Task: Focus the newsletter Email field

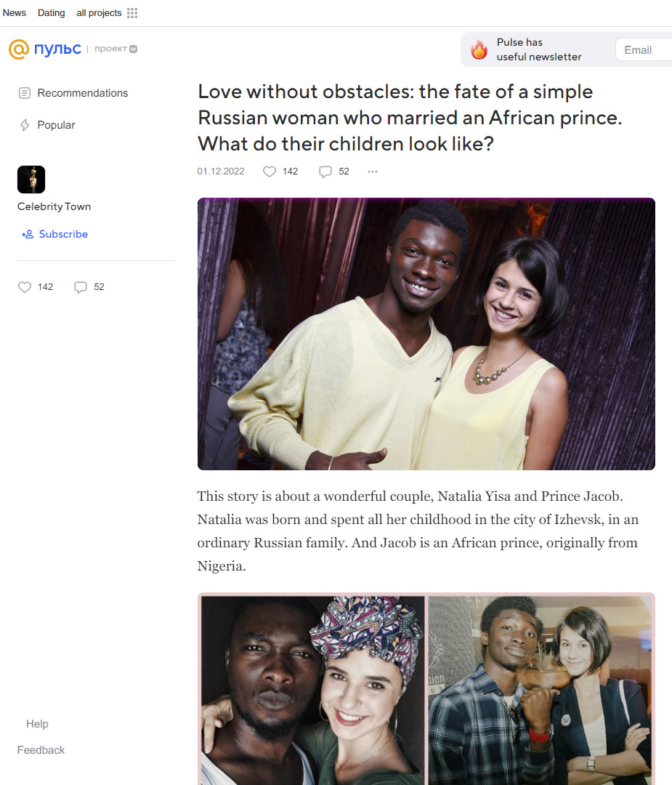Action: 644,50
